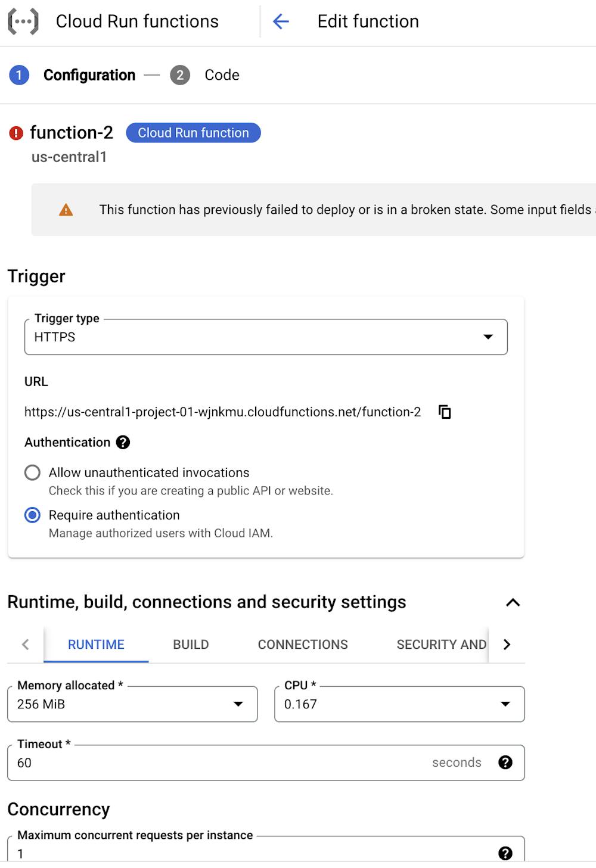The width and height of the screenshot is (596, 868).
Task: Select Require authentication option
Action: tap(33, 515)
